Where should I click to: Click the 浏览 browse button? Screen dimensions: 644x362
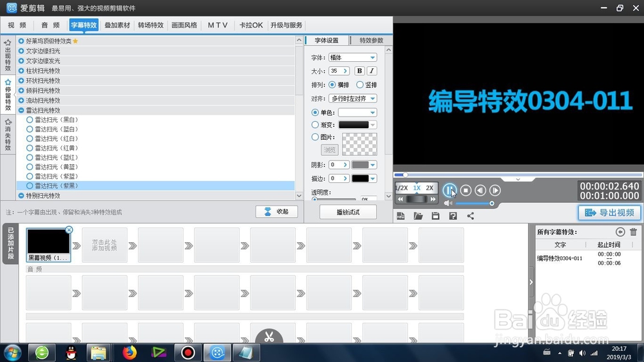click(x=329, y=149)
